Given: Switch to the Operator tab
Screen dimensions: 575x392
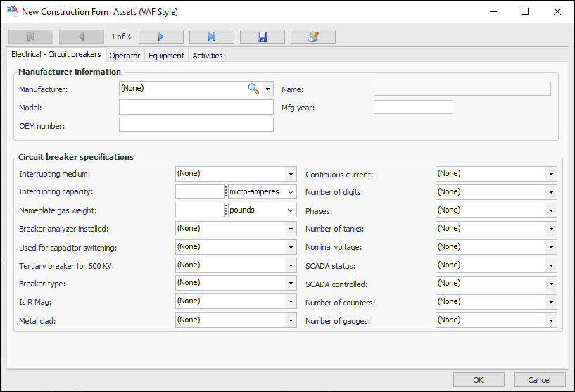Looking at the screenshot, I should 125,56.
